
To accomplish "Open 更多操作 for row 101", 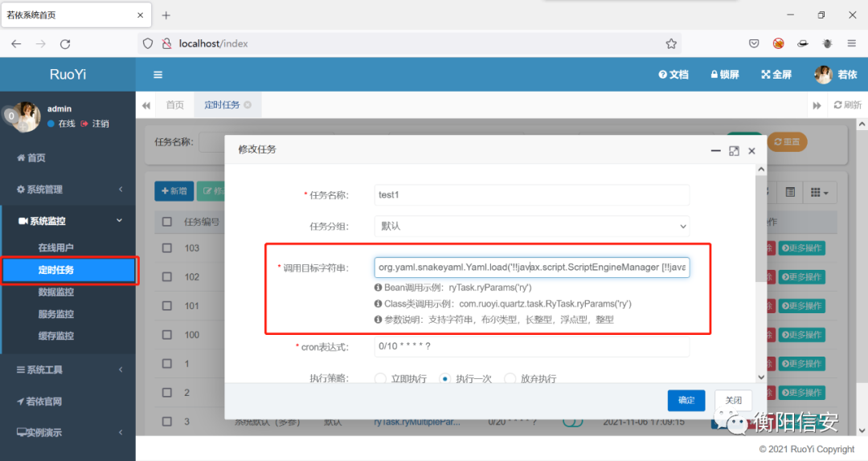I will 802,305.
